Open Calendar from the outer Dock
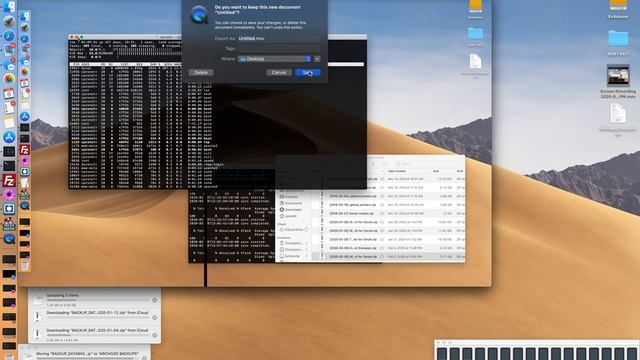The height and width of the screenshot is (360, 640). [x=9, y=93]
